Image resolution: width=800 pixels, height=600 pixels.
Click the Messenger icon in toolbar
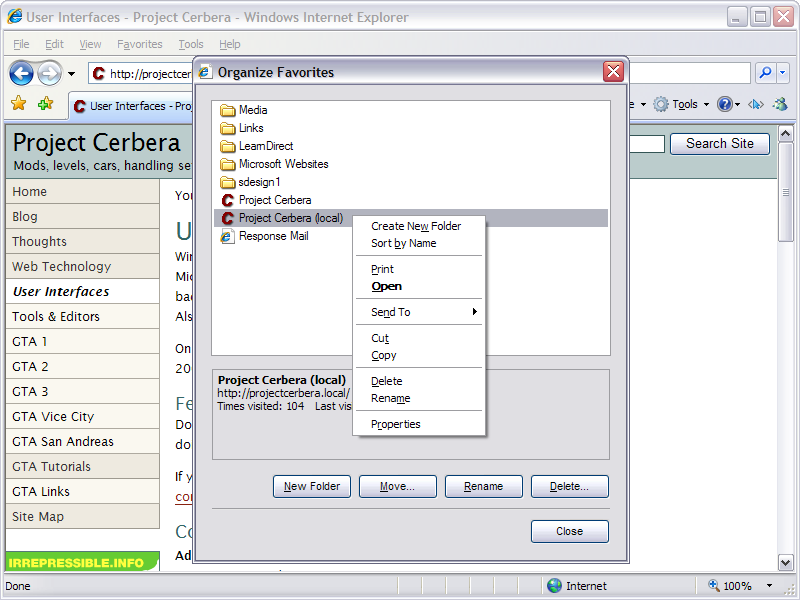pyautogui.click(x=779, y=104)
